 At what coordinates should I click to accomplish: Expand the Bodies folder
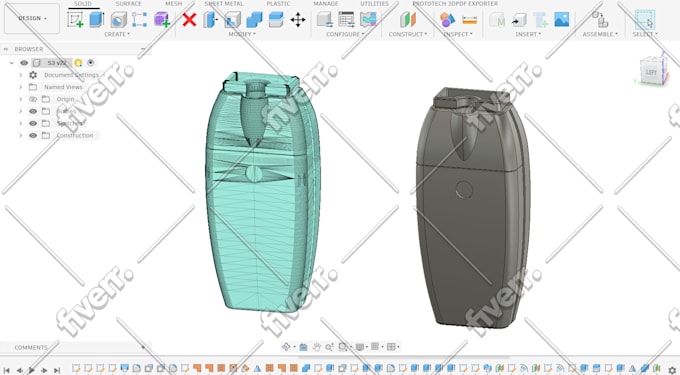[x=20, y=111]
